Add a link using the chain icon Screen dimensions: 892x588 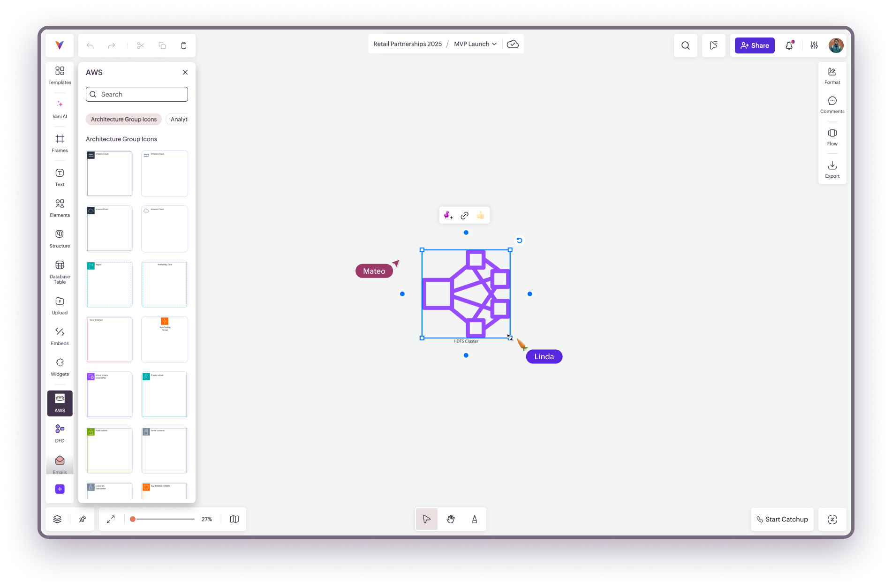465,215
